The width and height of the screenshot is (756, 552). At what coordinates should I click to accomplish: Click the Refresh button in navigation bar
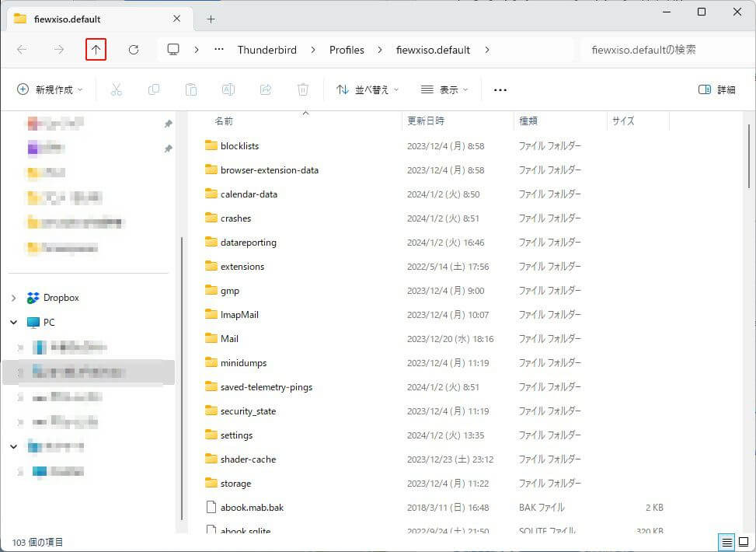click(133, 50)
